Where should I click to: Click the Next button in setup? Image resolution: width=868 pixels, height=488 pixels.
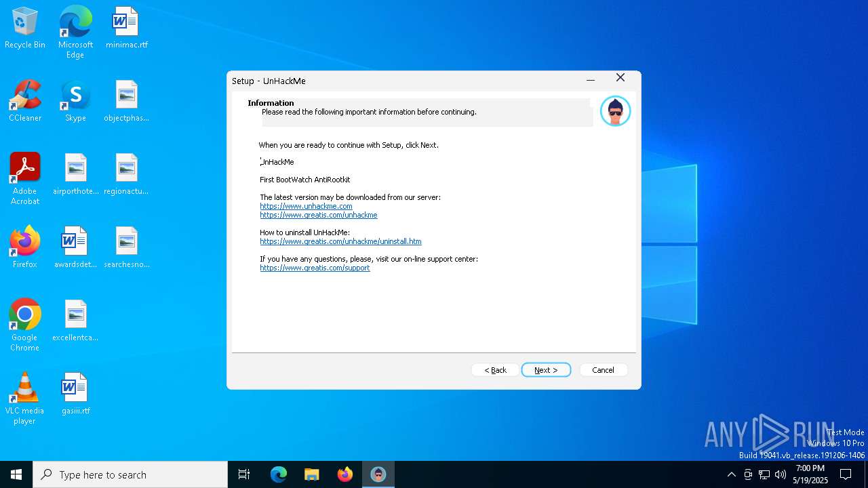546,370
